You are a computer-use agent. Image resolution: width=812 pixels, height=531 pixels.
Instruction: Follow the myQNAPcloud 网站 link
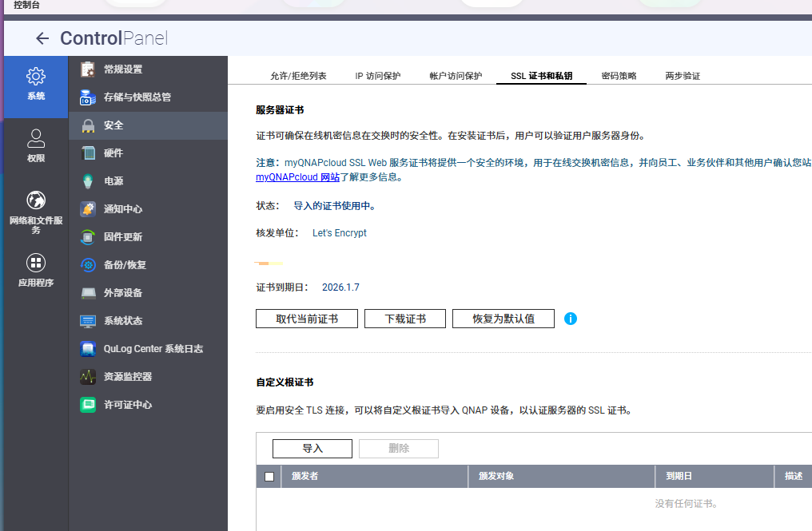298,177
